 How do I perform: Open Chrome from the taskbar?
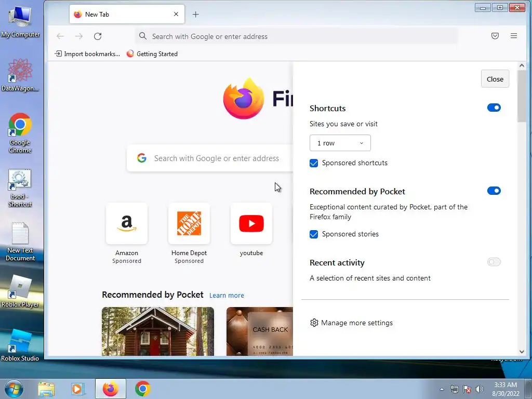pos(142,389)
